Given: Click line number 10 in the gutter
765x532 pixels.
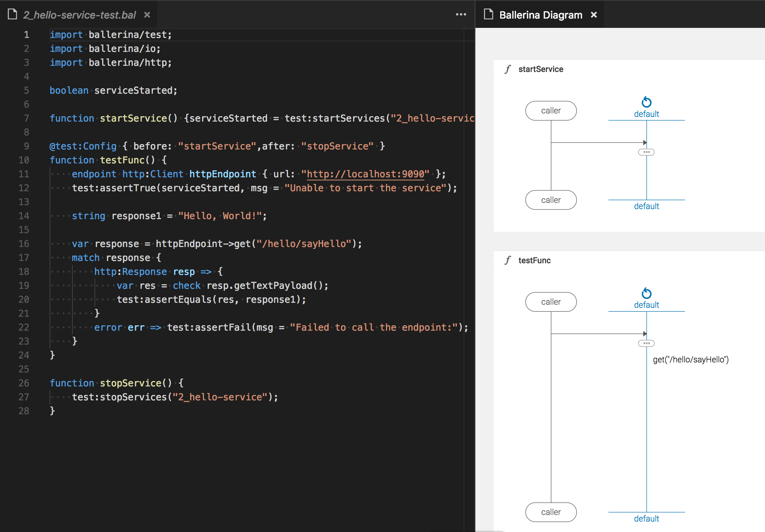Looking at the screenshot, I should point(24,160).
